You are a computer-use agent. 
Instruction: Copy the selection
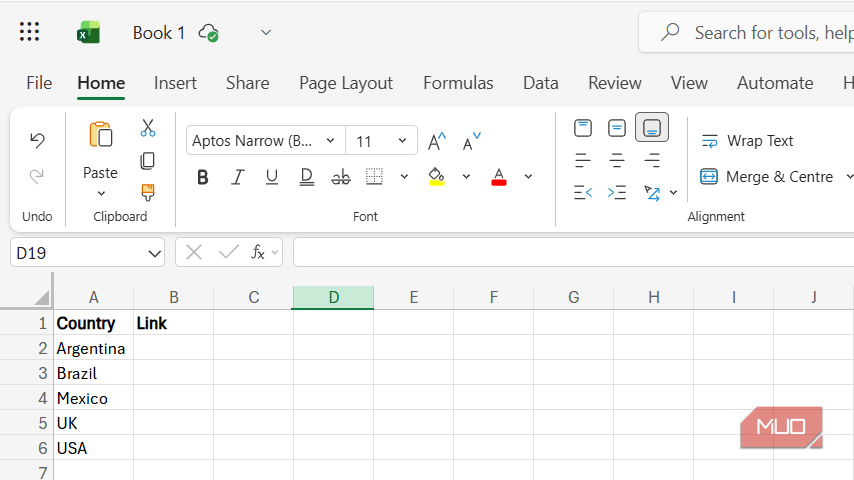(x=148, y=161)
